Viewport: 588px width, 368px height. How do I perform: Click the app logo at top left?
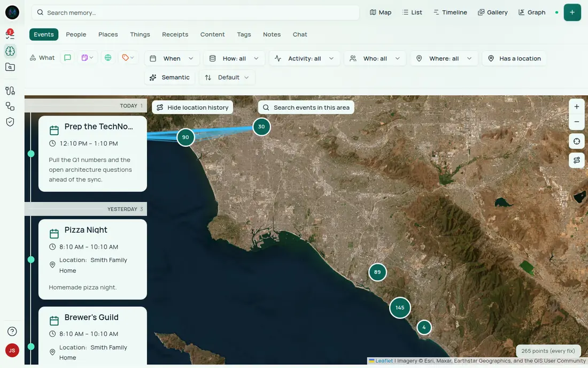pos(12,12)
